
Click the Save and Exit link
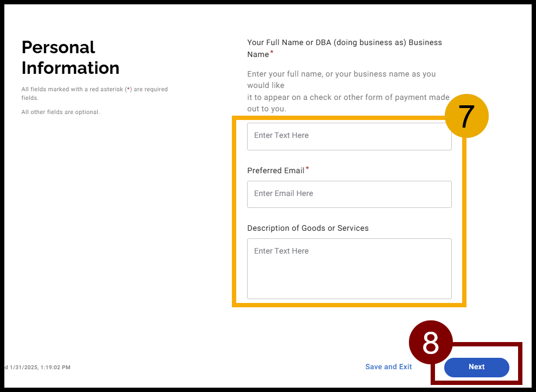coord(388,367)
